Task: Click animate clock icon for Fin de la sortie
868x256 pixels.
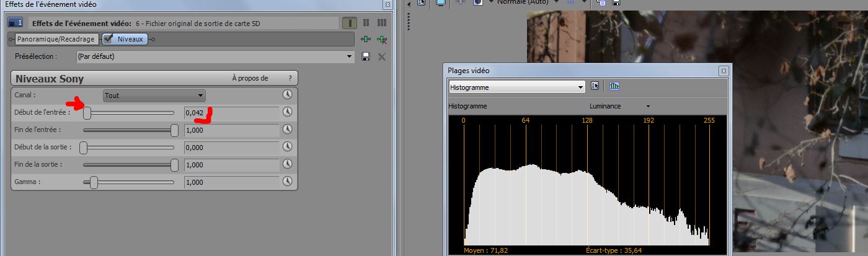Action: [287, 164]
